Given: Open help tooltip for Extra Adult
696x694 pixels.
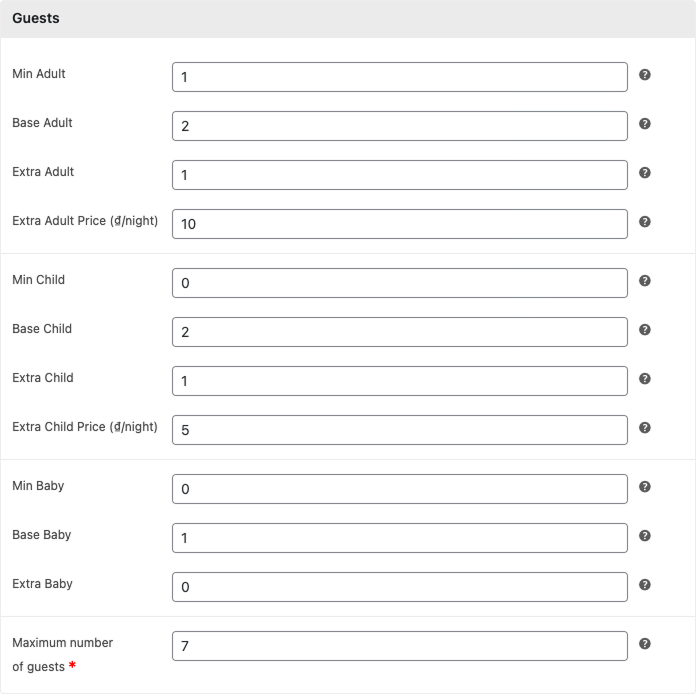Looking at the screenshot, I should 645,173.
